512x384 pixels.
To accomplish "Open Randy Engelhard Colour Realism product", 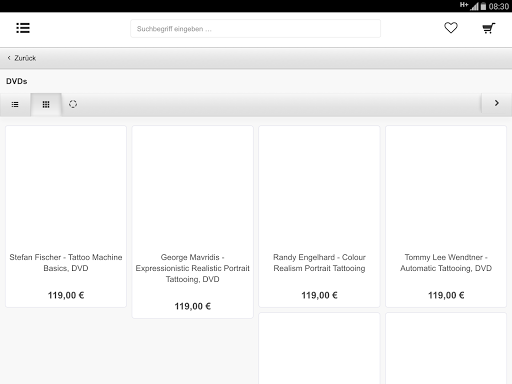I will click(319, 263).
